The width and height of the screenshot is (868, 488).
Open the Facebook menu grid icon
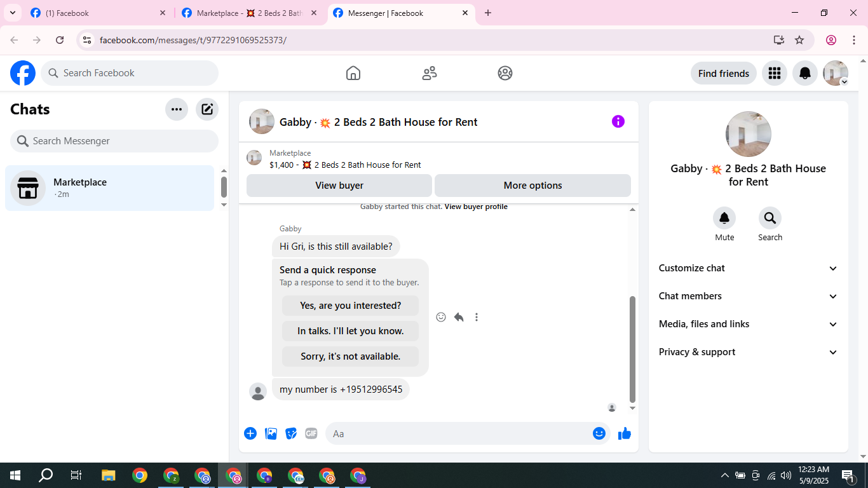774,73
